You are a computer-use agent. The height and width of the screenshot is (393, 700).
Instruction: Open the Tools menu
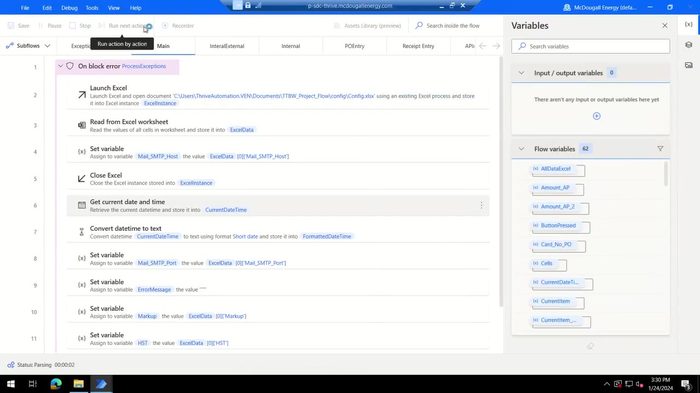pos(92,8)
